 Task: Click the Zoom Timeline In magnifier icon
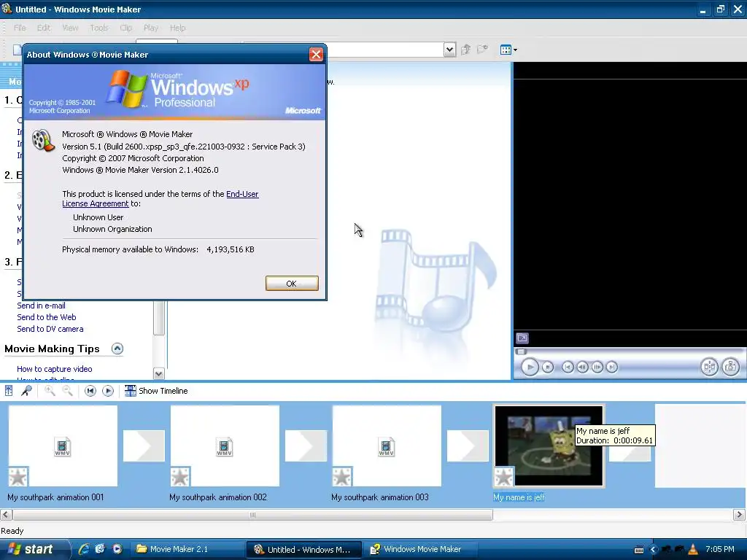tap(50, 391)
